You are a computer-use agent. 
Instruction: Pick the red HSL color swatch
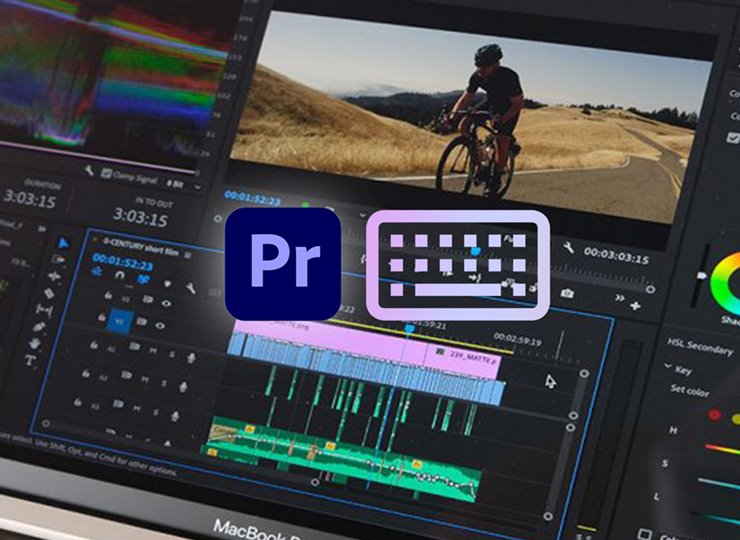(x=715, y=415)
